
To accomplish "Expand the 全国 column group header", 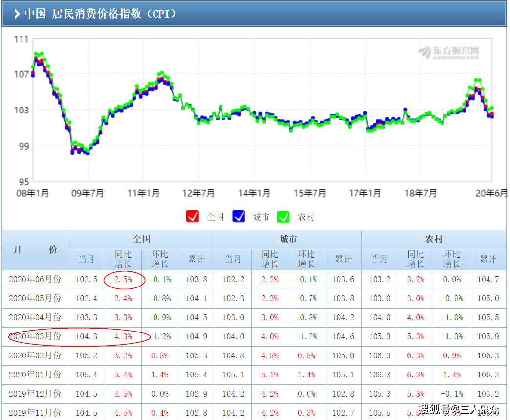I will [x=141, y=239].
